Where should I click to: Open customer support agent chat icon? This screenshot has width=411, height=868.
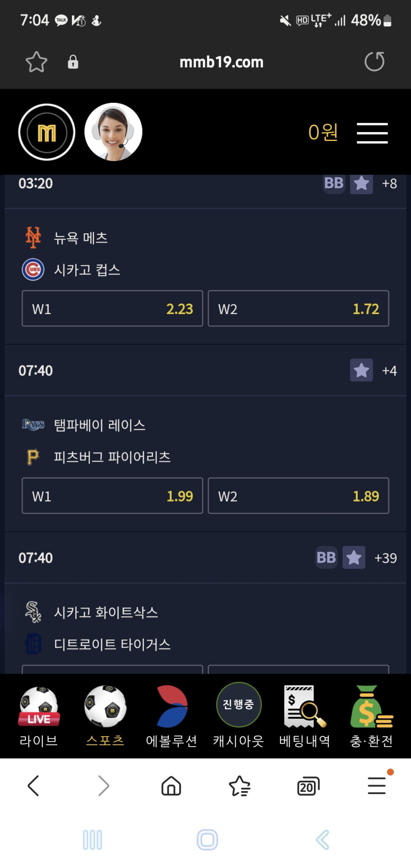click(x=113, y=132)
